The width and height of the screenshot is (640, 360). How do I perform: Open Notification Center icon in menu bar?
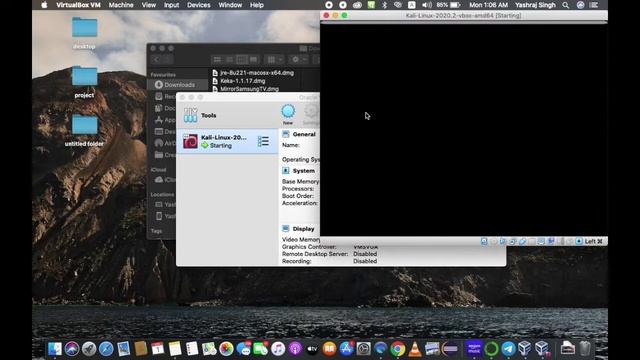tap(594, 5)
